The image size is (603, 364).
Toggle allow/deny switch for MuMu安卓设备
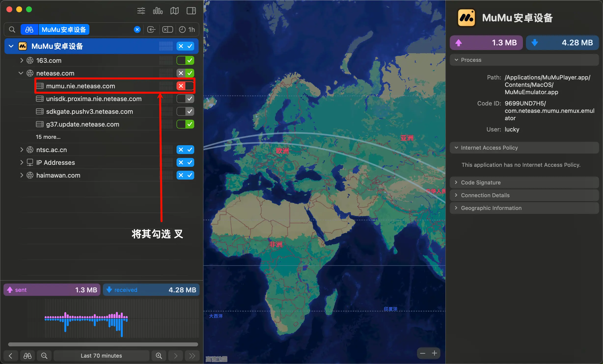(x=185, y=46)
